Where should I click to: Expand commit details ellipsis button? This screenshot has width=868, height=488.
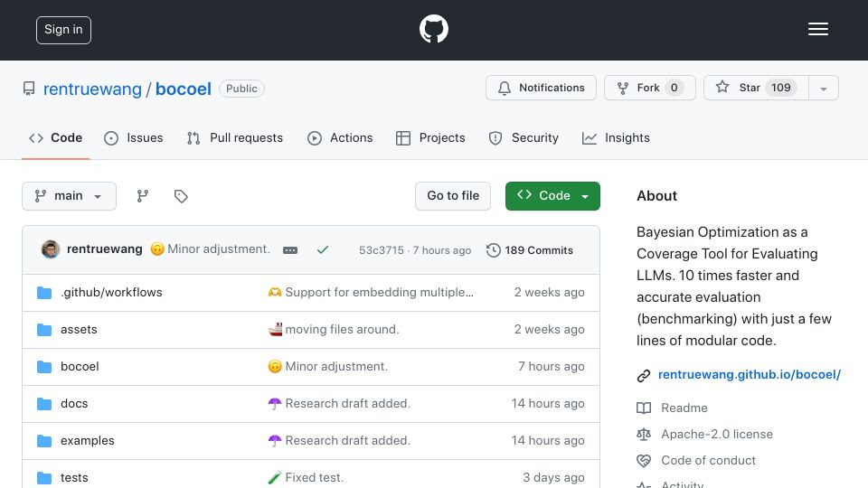pyautogui.click(x=290, y=250)
